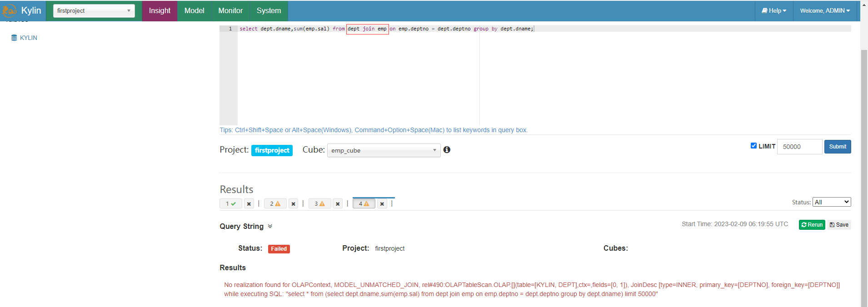Viewport: 868px width, 307px height.
Task: Open the Model tab
Action: click(x=194, y=11)
